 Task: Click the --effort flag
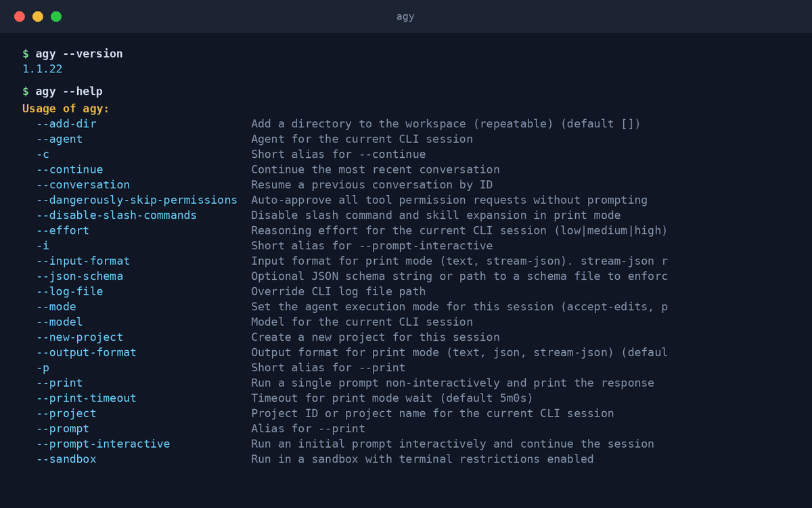(x=63, y=230)
